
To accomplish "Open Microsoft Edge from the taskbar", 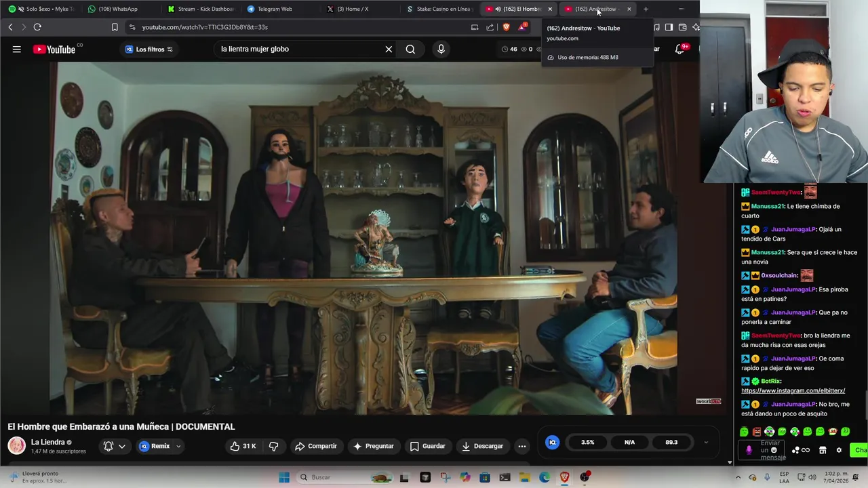I will click(x=545, y=477).
